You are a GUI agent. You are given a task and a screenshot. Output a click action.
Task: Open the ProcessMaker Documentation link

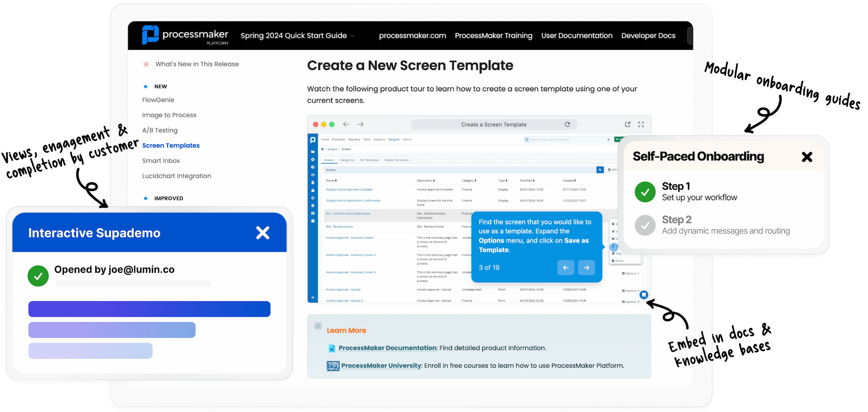click(387, 348)
